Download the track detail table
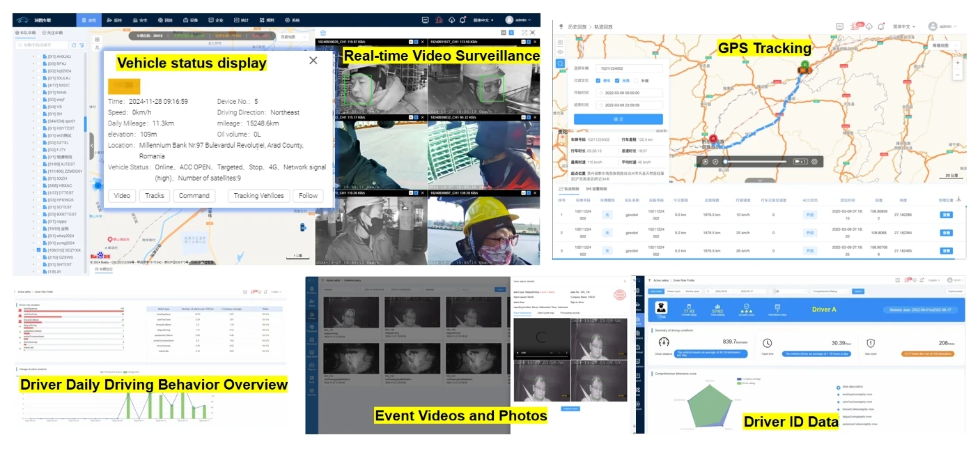The image size is (980, 458). point(959,199)
